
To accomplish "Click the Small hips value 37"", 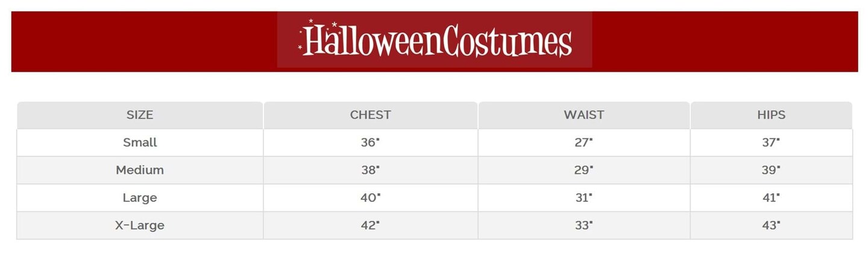I will pyautogui.click(x=771, y=142).
